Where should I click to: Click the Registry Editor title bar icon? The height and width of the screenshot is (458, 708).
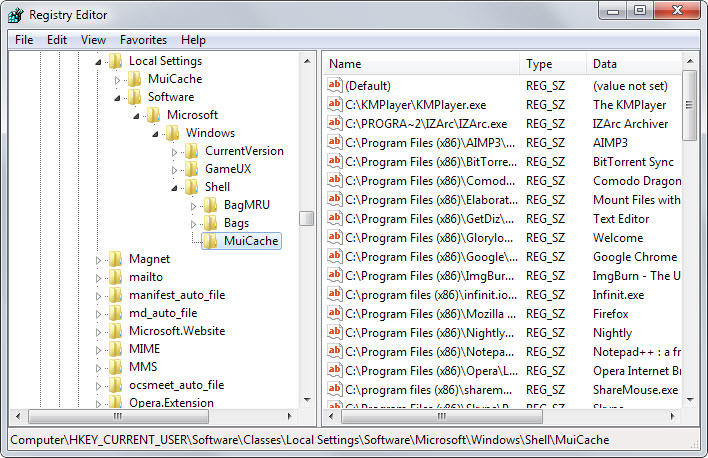point(16,15)
